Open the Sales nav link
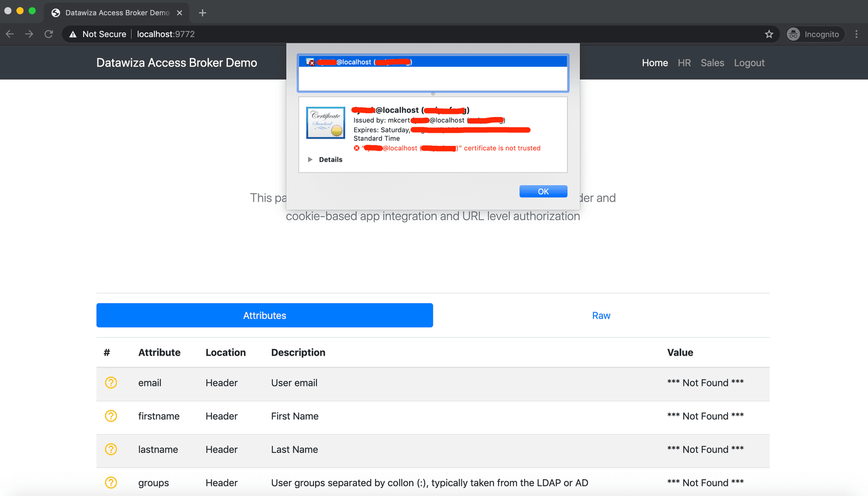 712,63
